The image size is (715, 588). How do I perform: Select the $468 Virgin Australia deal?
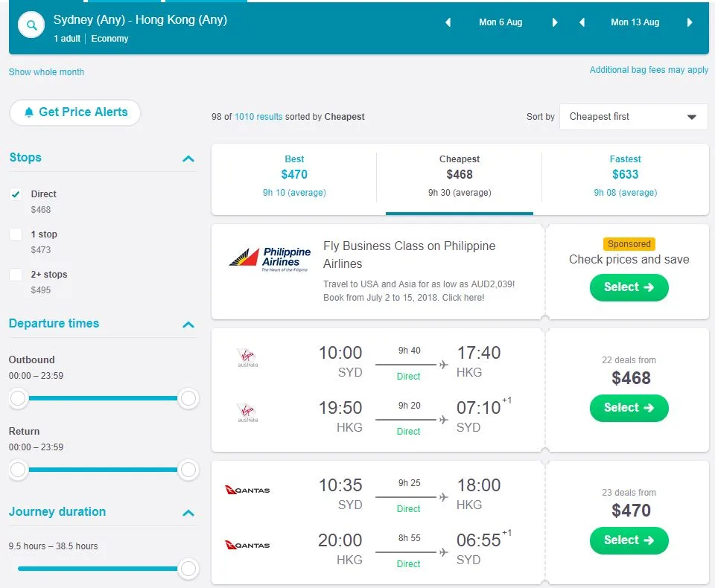[629, 408]
